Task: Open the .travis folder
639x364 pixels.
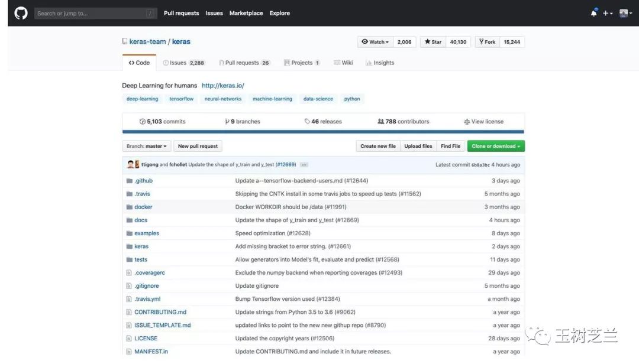Action: click(142, 194)
